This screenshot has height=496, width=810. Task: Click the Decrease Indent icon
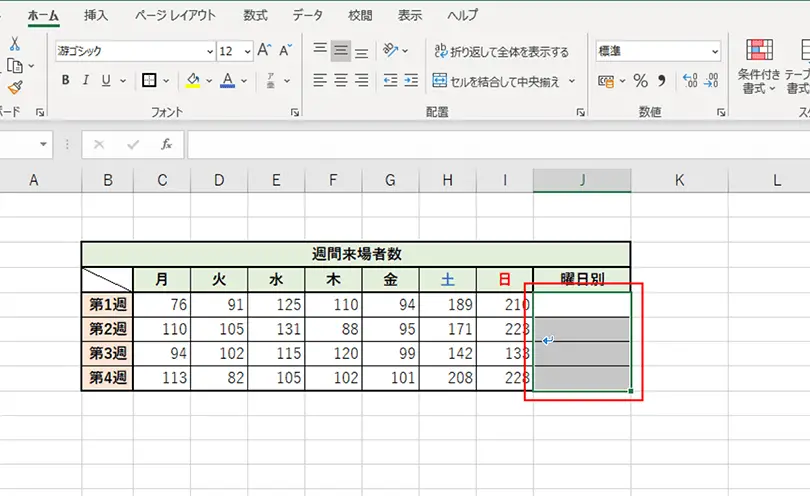[391, 80]
